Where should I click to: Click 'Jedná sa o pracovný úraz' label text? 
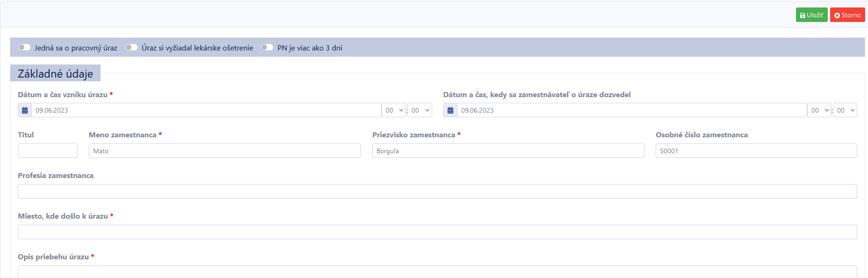76,48
